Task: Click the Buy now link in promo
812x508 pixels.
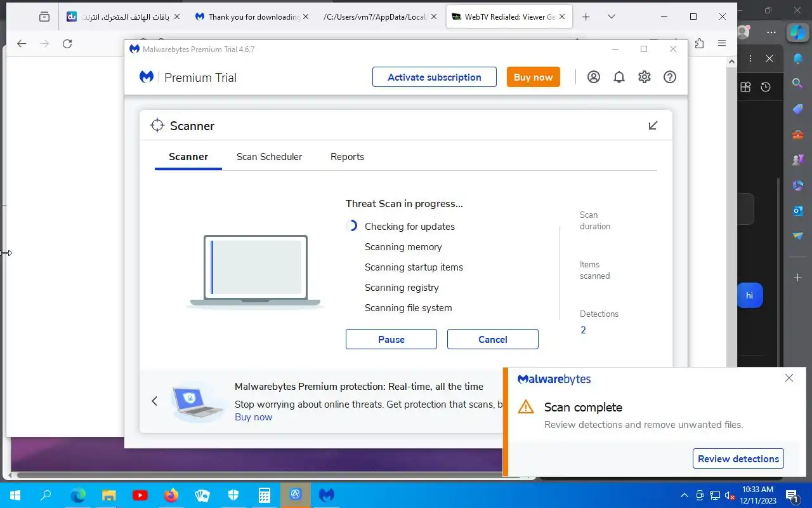Action: 253,417
